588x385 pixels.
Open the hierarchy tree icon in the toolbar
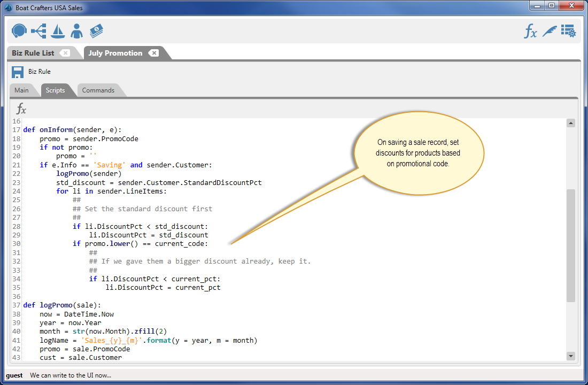point(38,31)
